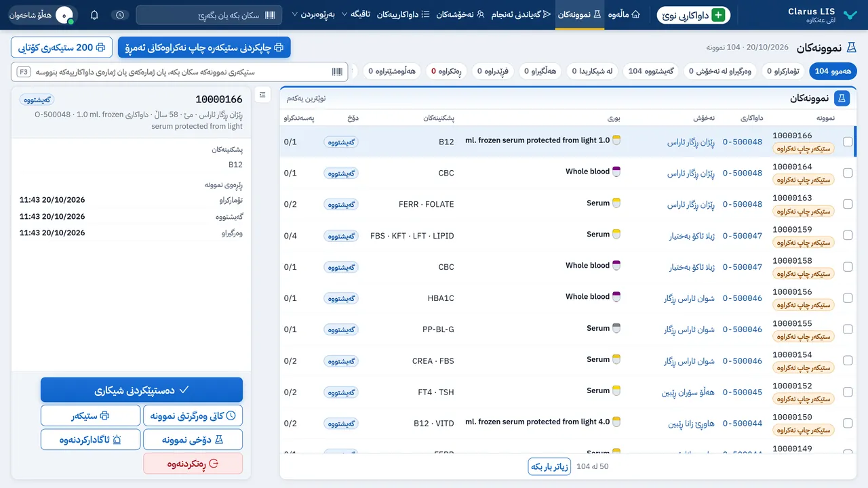Screen dimensions: 868x488
Task: Go to the ماڵەوە home tab
Action: click(x=624, y=14)
